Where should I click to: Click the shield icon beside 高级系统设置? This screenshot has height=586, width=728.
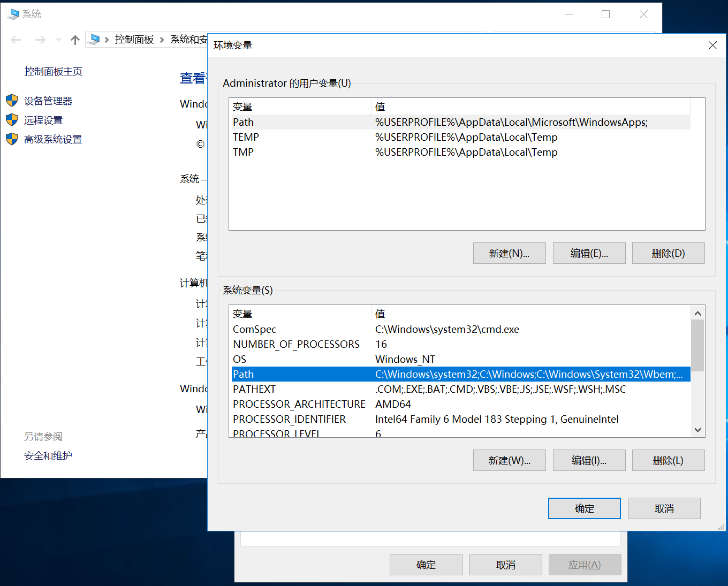coord(12,139)
